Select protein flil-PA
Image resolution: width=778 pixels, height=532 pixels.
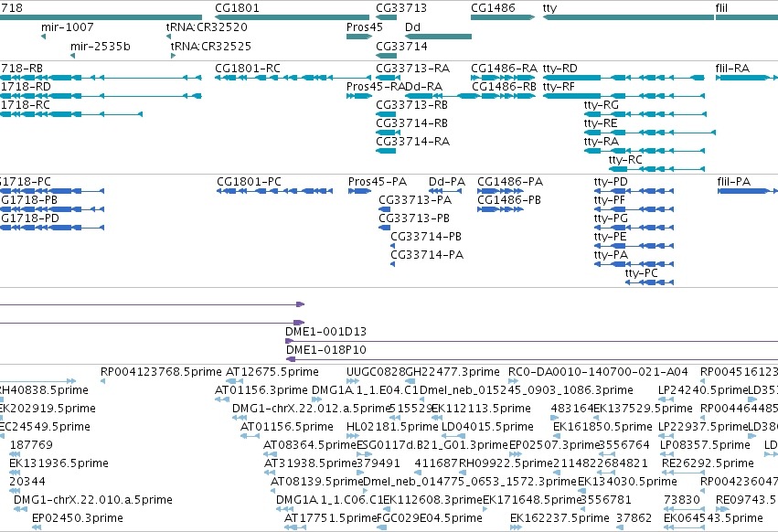[x=748, y=191]
